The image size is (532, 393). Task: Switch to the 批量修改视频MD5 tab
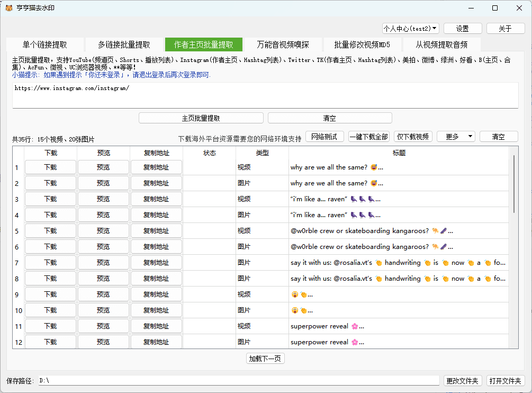pos(362,44)
